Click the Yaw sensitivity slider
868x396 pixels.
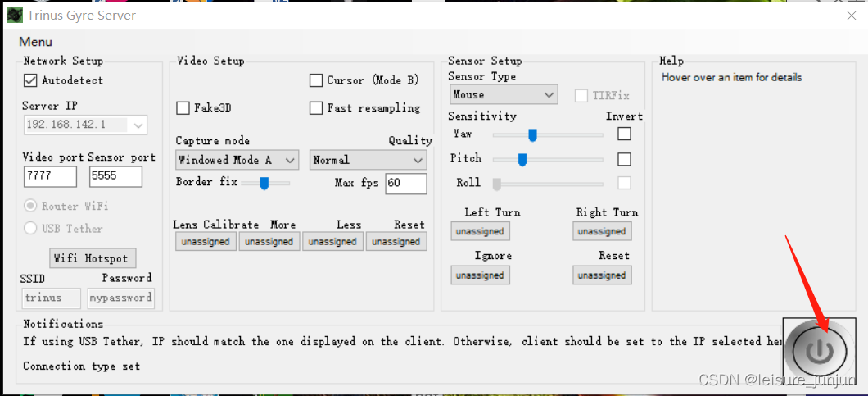click(548, 134)
